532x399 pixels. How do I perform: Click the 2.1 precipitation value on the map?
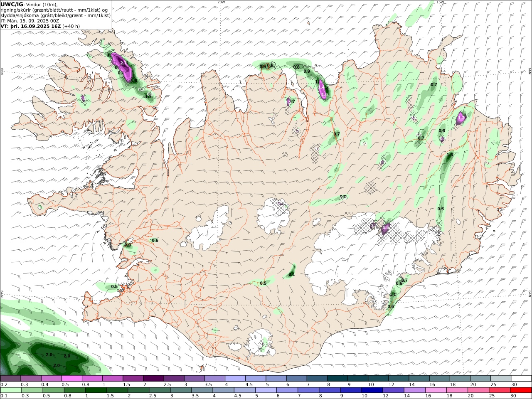coord(291,274)
